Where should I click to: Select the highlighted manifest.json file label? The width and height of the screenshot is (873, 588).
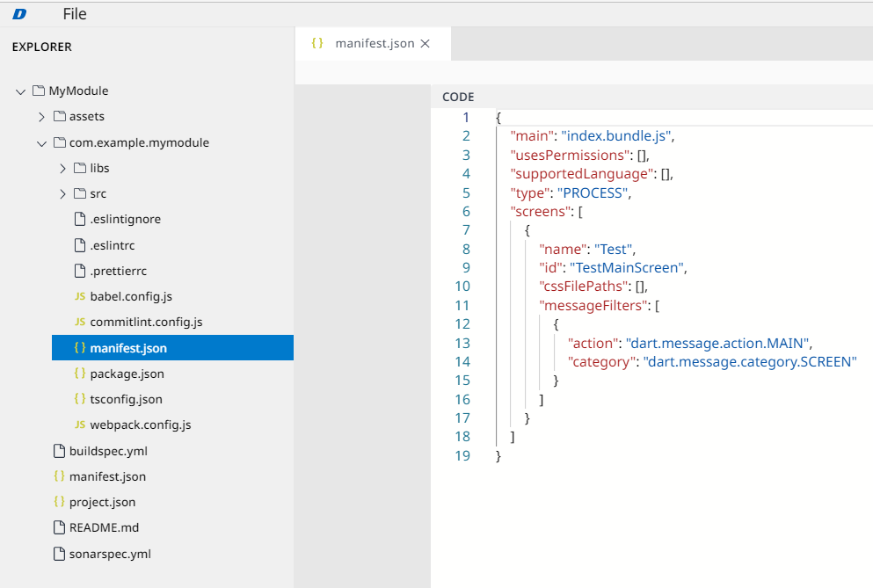point(128,348)
